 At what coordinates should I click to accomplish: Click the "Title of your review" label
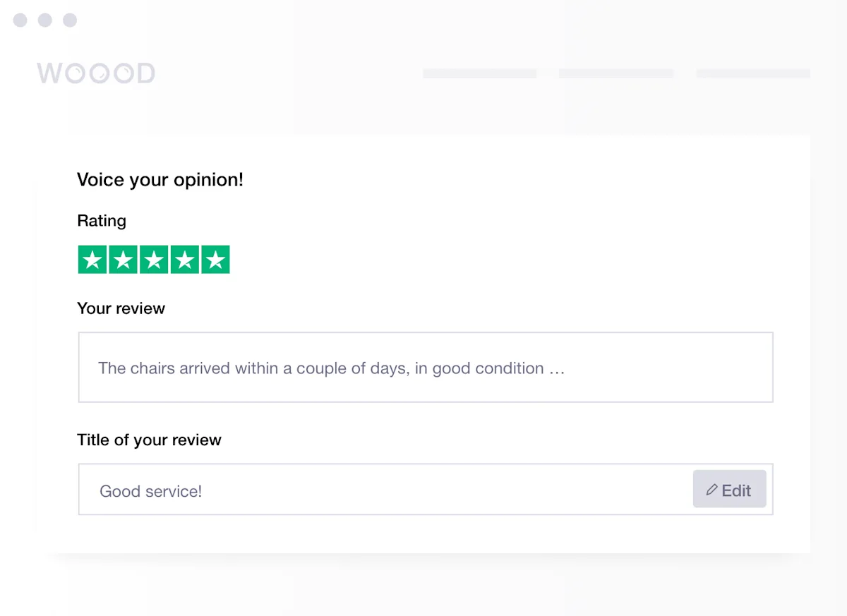pyautogui.click(x=149, y=440)
